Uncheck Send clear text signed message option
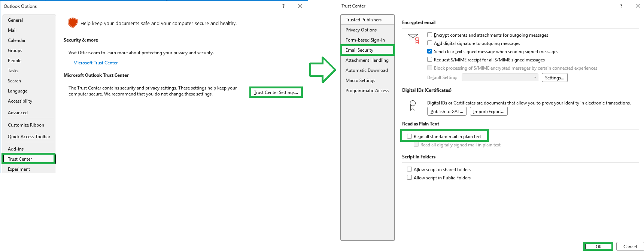This screenshot has width=644, height=252. (430, 51)
